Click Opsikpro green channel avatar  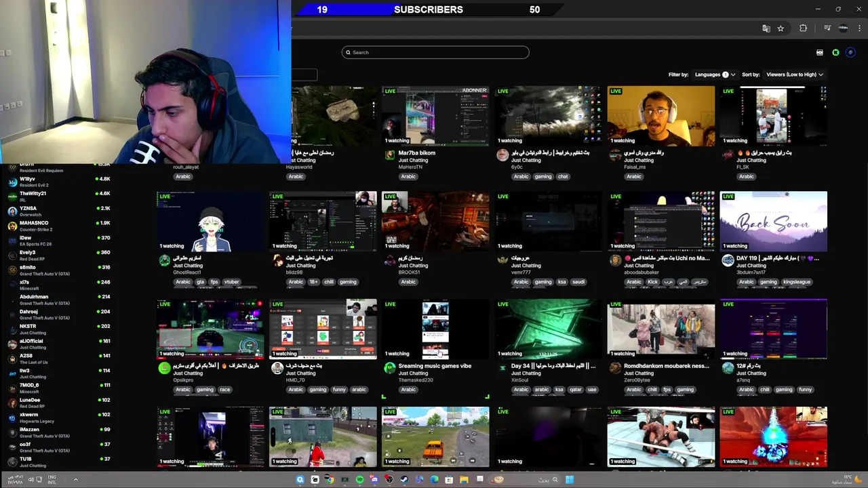click(164, 368)
